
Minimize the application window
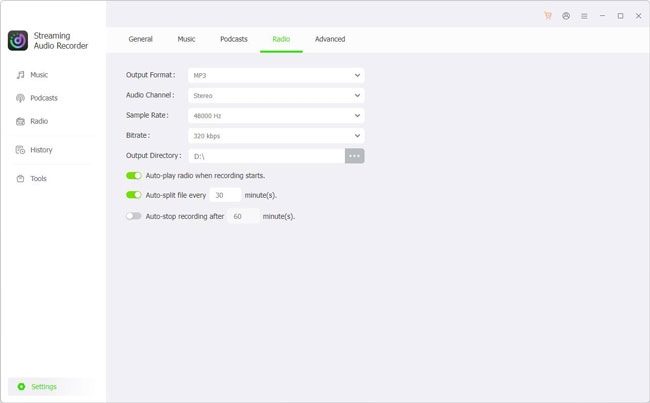(x=602, y=16)
